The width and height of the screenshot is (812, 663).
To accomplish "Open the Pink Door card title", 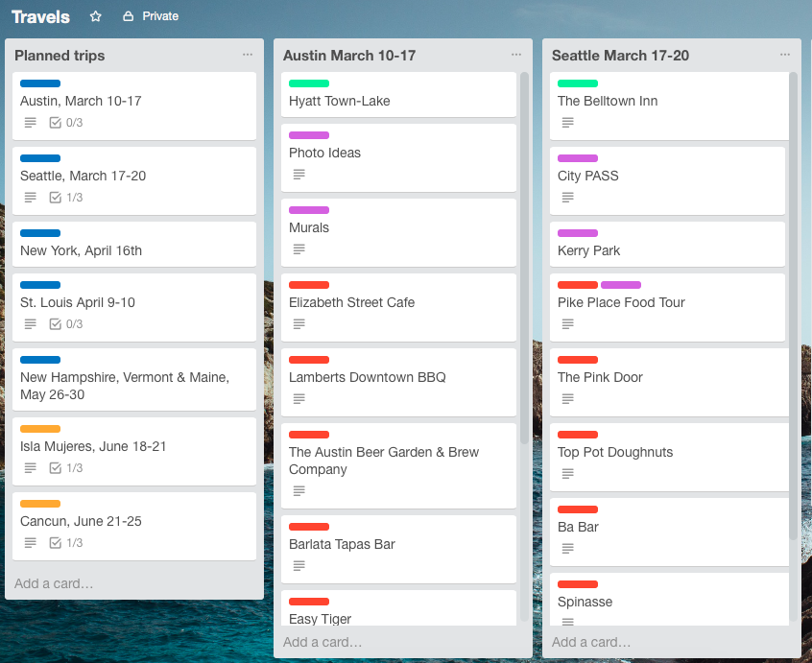I will [x=600, y=377].
